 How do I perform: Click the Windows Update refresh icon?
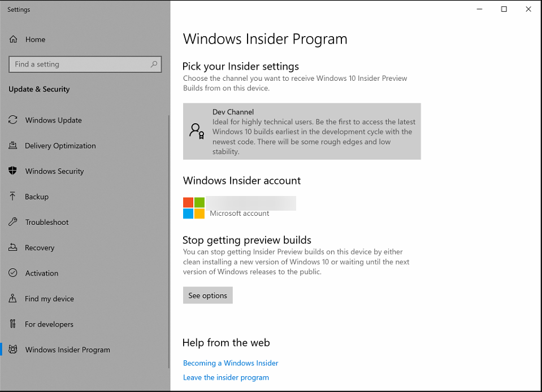pos(13,120)
